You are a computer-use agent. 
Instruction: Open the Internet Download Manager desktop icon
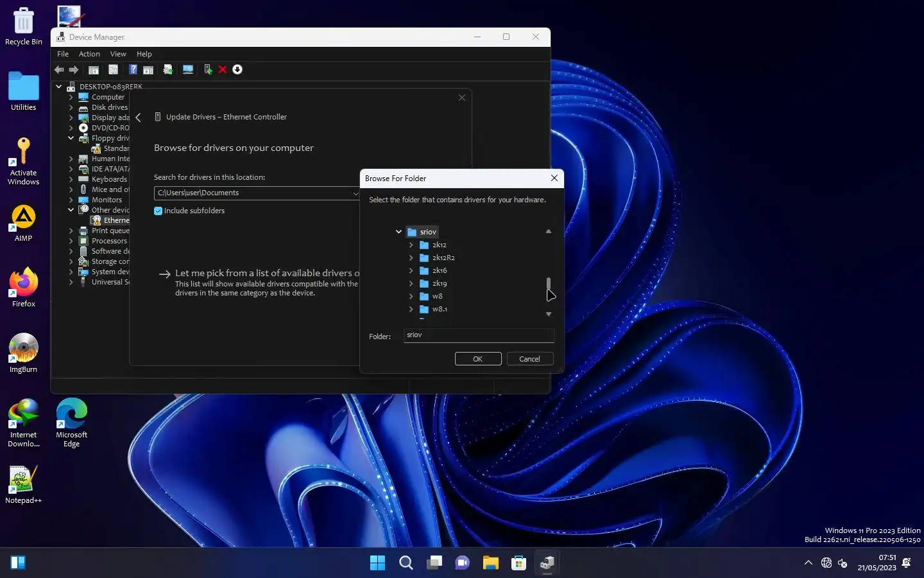(24, 423)
